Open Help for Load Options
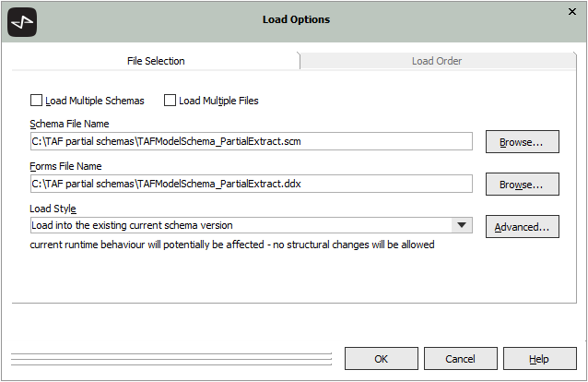 pos(539,359)
